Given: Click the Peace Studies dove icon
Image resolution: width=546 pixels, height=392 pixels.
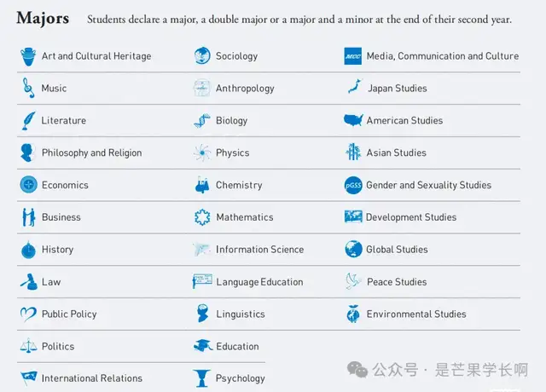Looking at the screenshot, I should [353, 281].
